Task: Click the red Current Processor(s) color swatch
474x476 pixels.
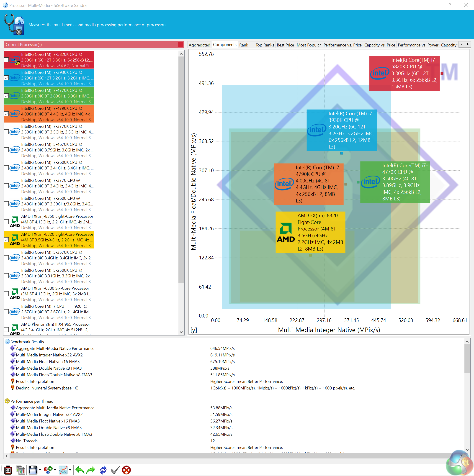Action: point(180,45)
